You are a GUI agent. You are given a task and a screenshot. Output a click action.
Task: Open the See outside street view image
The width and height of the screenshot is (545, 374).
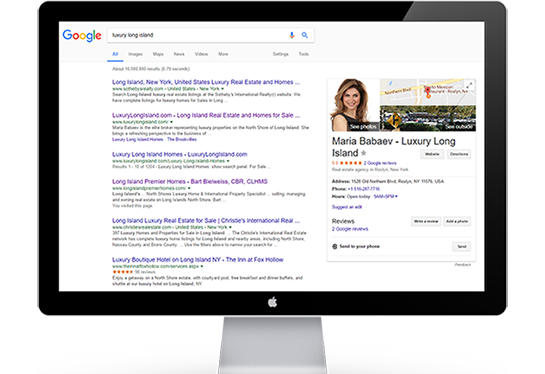pos(428,118)
